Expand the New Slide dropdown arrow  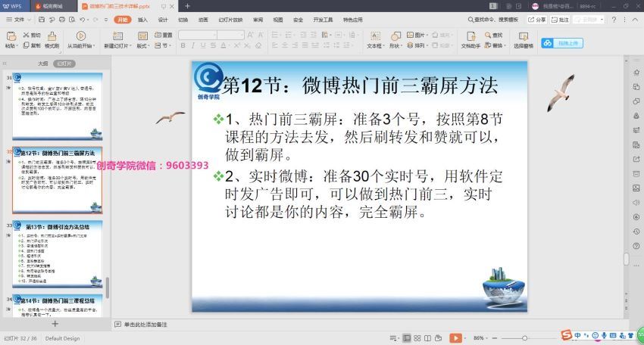[x=130, y=46]
